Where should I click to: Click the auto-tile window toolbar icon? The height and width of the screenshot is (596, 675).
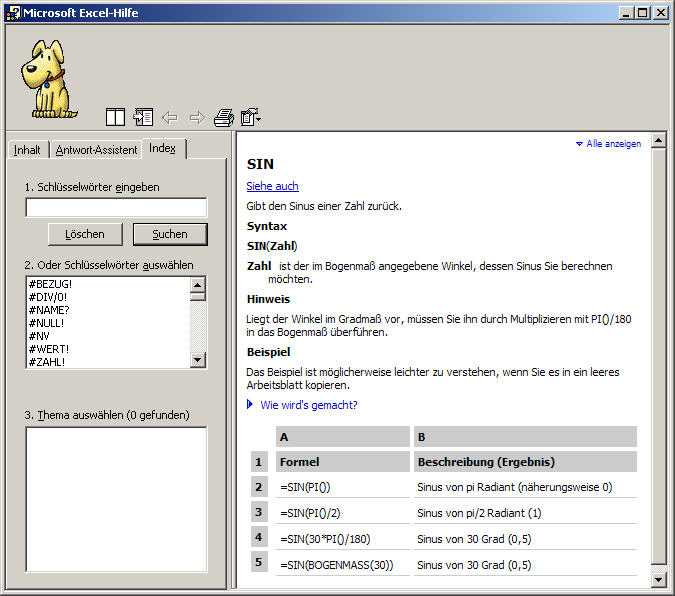click(x=115, y=117)
